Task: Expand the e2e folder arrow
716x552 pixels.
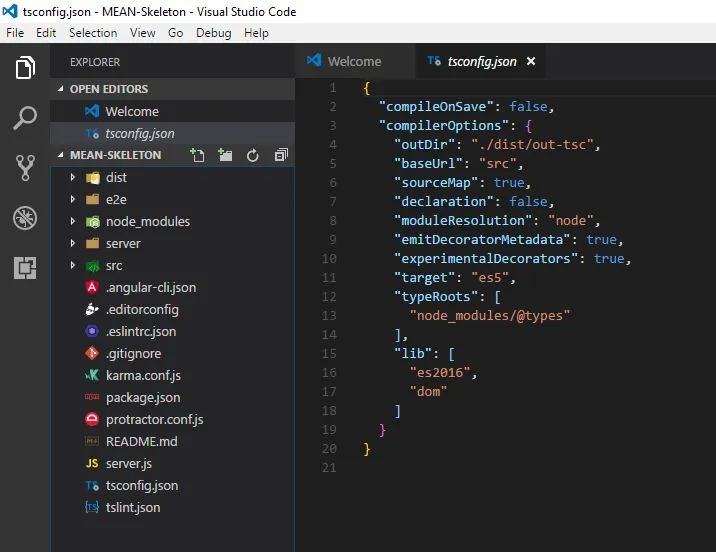Action: tap(73, 199)
